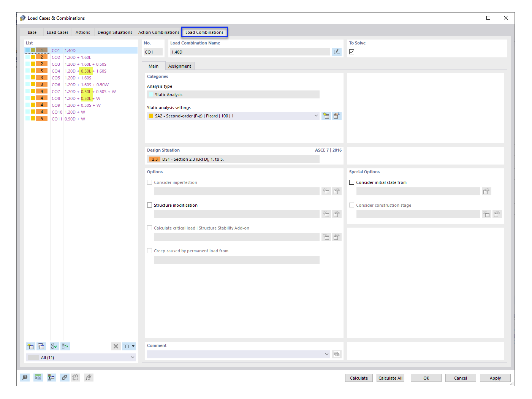
Task: Create a new load combination in list
Action: pyautogui.click(x=30, y=346)
